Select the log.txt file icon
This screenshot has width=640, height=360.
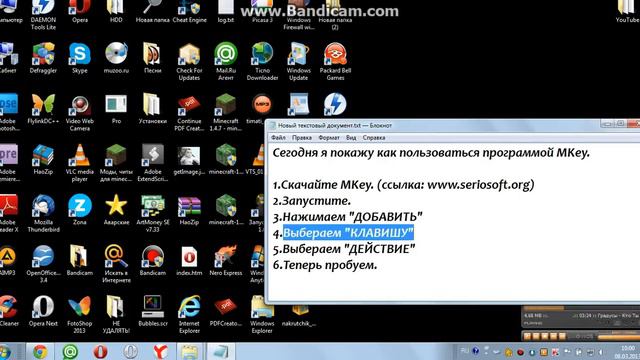click(226, 10)
